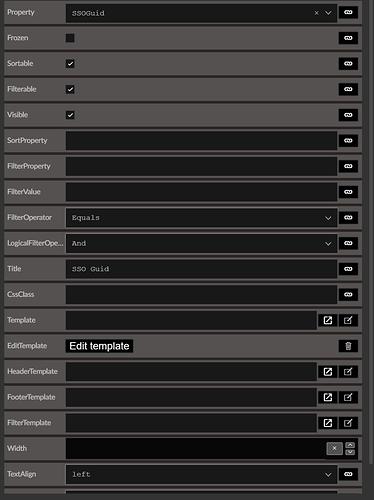Toggle the Filterable checkbox off
This screenshot has width=374, height=500.
(x=70, y=89)
